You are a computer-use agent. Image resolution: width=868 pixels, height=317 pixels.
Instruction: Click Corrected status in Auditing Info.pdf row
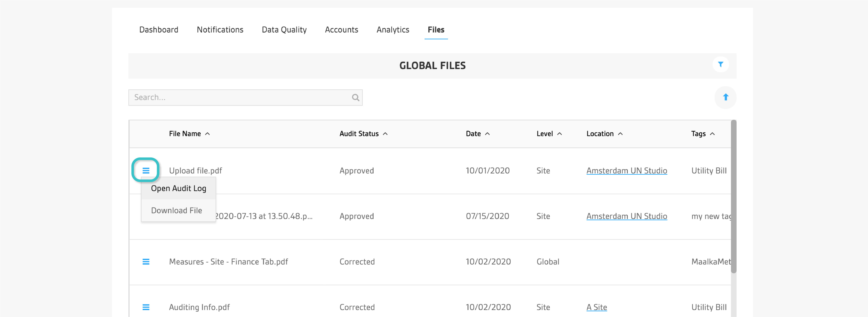(357, 307)
